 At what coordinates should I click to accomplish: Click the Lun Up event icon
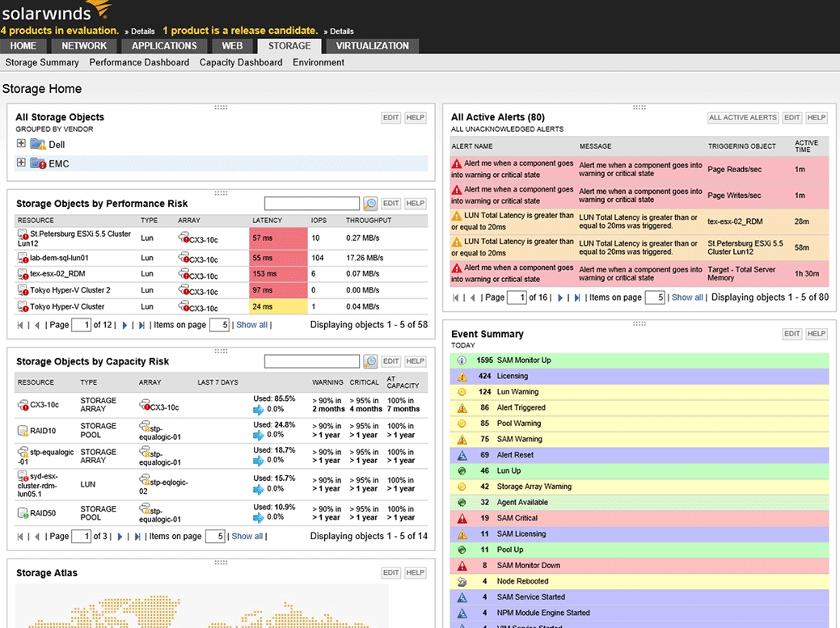[462, 471]
